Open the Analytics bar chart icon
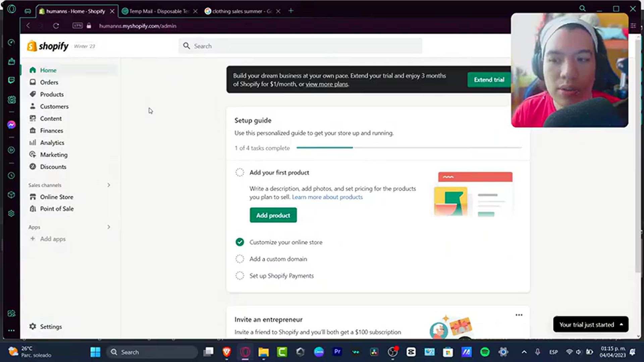644x362 pixels. tap(33, 142)
